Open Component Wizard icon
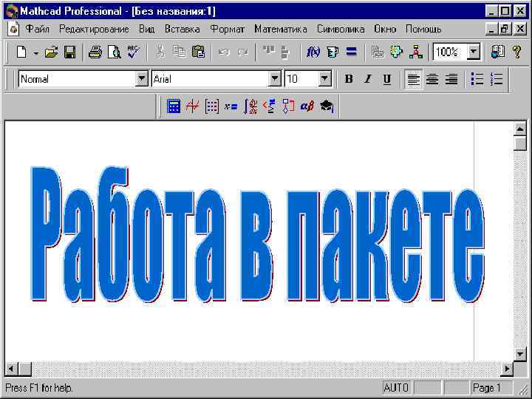Screen dimensions: 532x399 coord(397,52)
